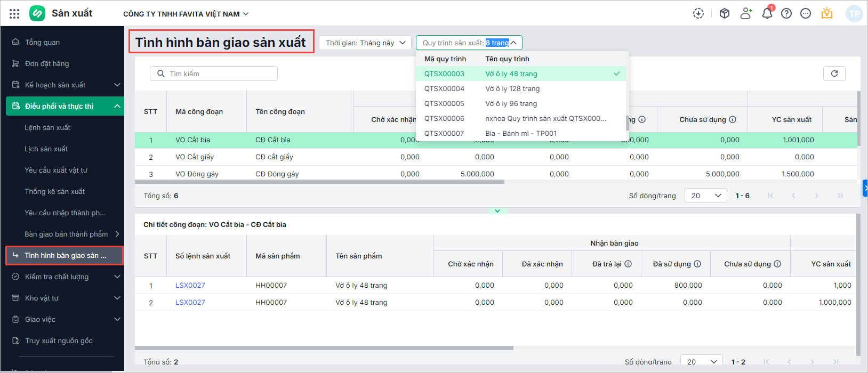Open Lệnh sản xuất in sidebar
This screenshot has height=373, width=868.
47,127
